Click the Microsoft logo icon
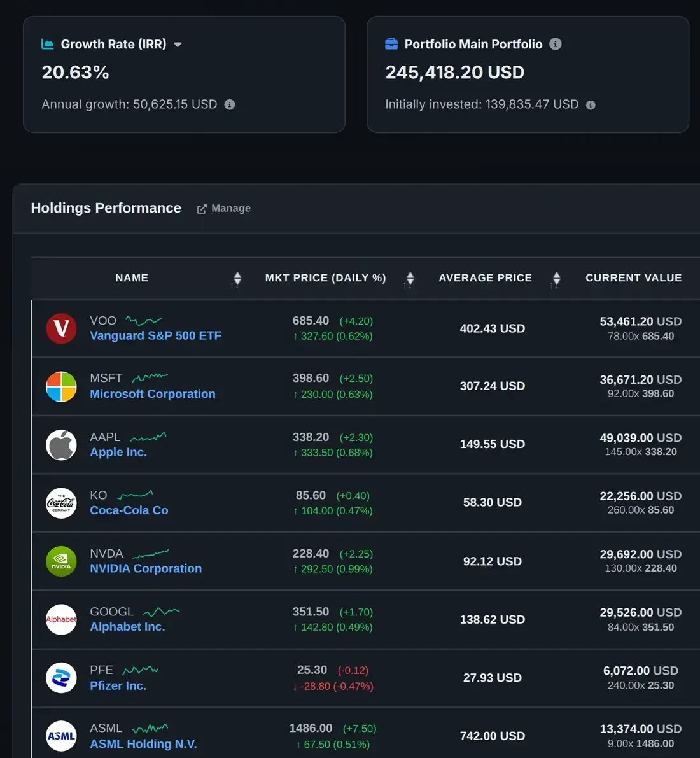The height and width of the screenshot is (758, 700). pyautogui.click(x=61, y=387)
